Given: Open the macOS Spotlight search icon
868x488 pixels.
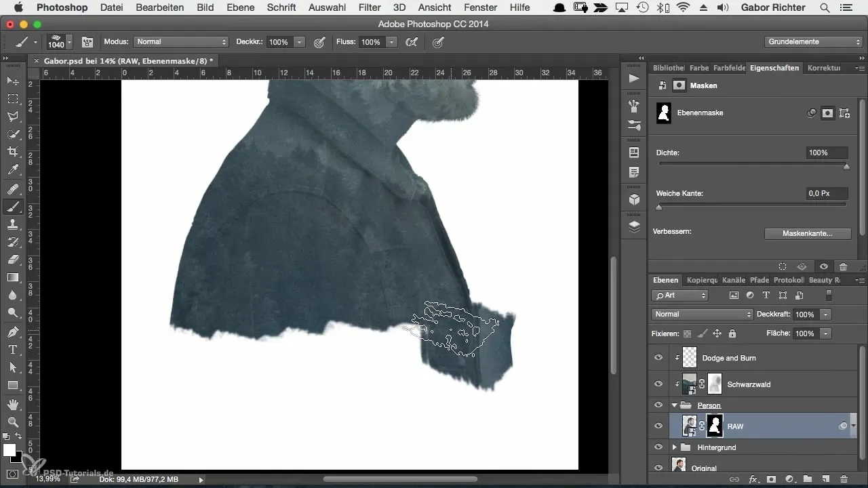Looking at the screenshot, I should click(x=825, y=7).
